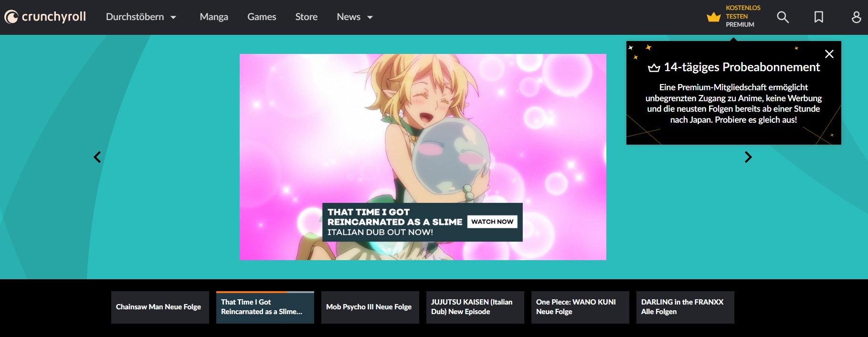Image resolution: width=868 pixels, height=337 pixels.
Task: Open the user account icon
Action: tap(857, 17)
